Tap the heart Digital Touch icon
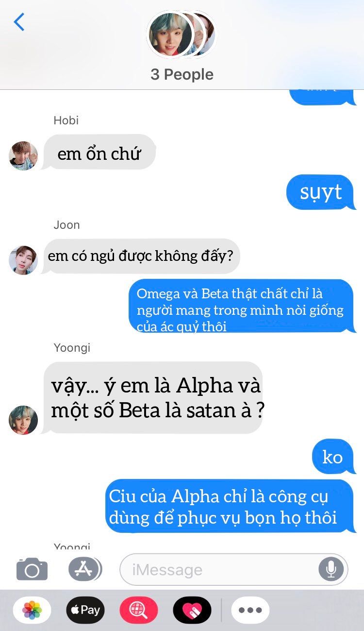Viewport: 364px width, 631px height. 192,610
